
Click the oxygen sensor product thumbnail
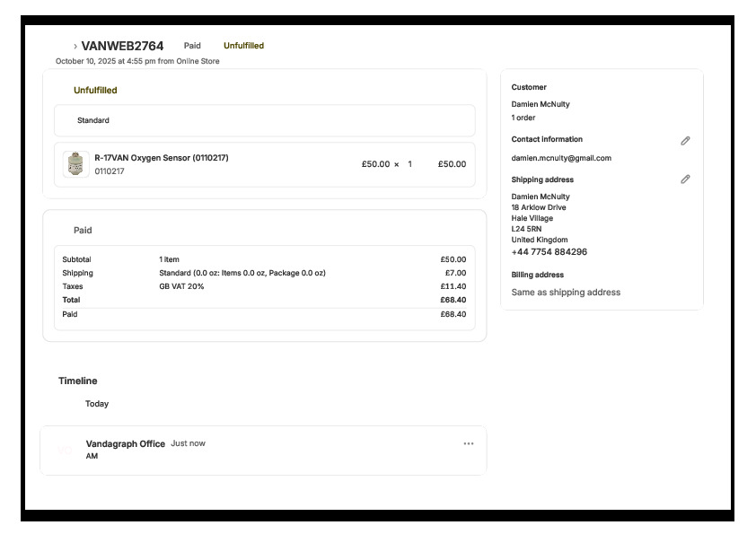click(x=76, y=164)
